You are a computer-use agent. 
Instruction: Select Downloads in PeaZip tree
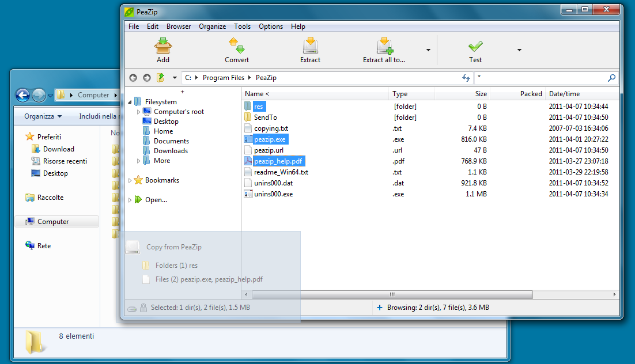(x=171, y=151)
